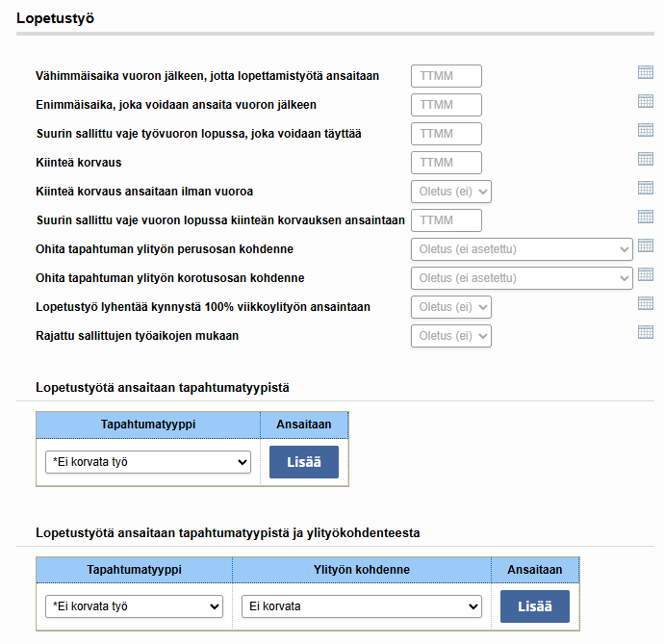Open Ohita ylityön perusosan kohdenne dropdown
664x644 pixels.
tap(522, 249)
